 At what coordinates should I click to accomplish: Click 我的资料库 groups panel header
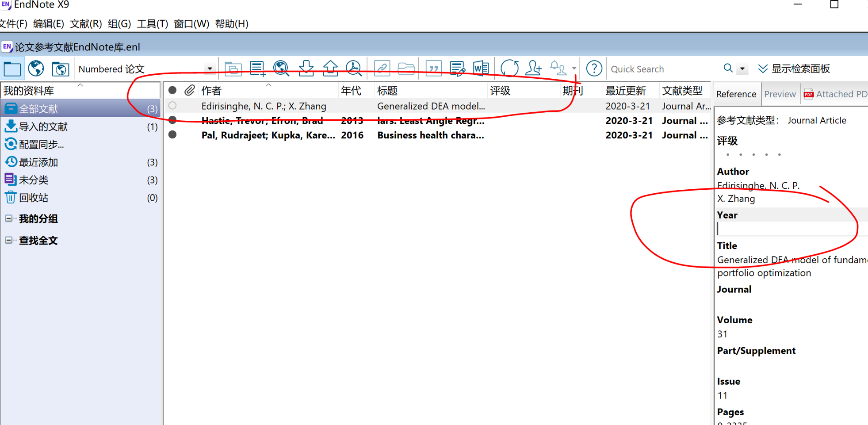tap(80, 91)
